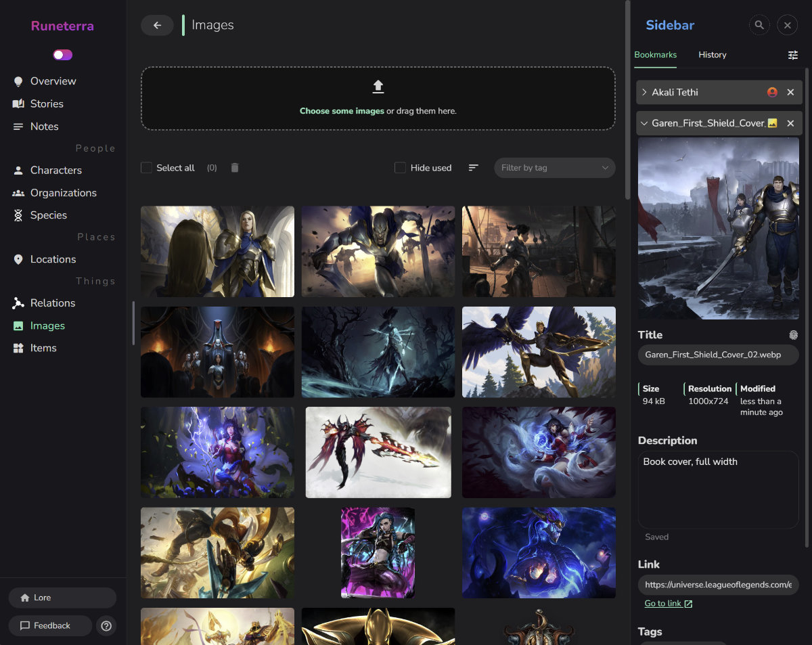Click the fingerprint icon next to Title

pyautogui.click(x=793, y=334)
